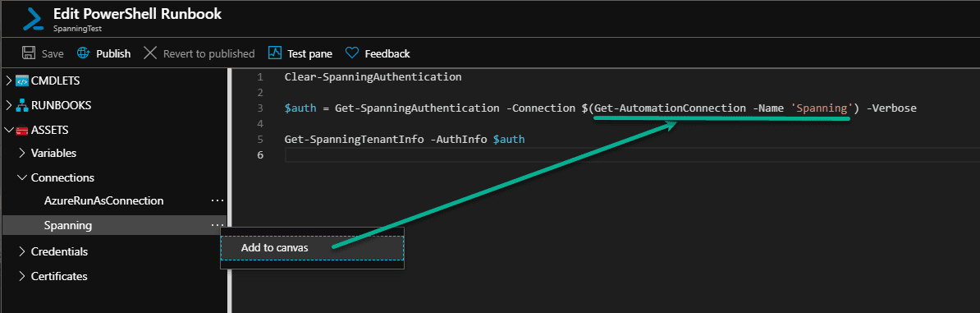Click Revert to published
The image size is (980, 313).
pyautogui.click(x=208, y=54)
